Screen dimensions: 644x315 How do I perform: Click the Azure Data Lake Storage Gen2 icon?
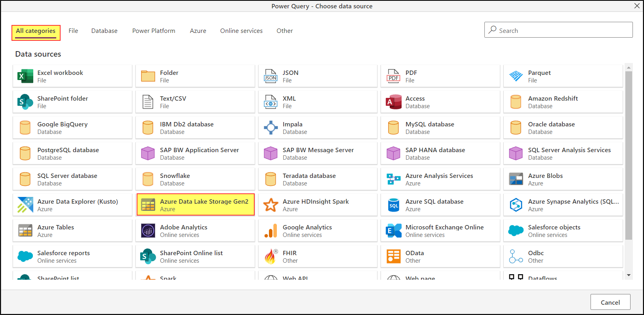(x=148, y=205)
